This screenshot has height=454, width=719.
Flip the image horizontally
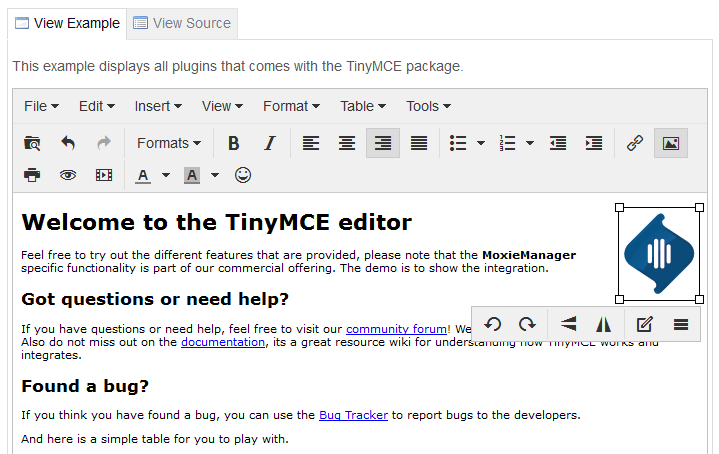(603, 325)
